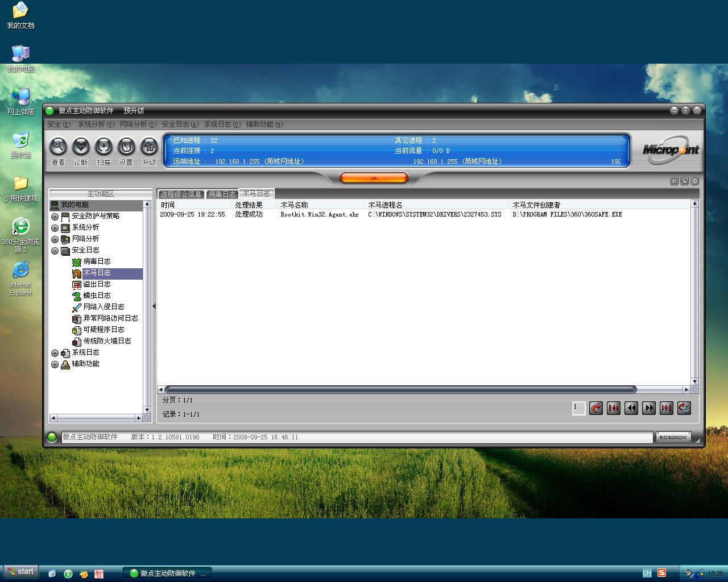The image size is (728, 582).
Task: Open 设置 settings toolbar icon
Action: tap(126, 147)
